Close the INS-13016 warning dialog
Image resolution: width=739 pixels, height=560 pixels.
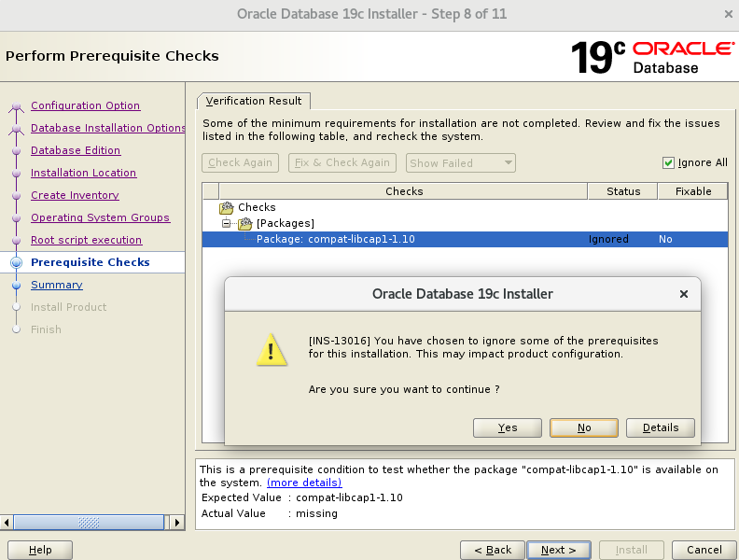[684, 294]
